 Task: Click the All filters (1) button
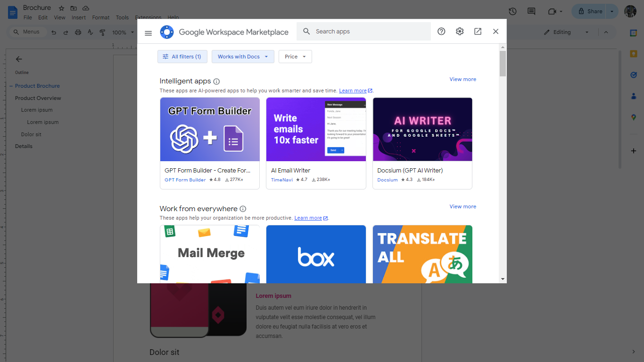point(182,57)
